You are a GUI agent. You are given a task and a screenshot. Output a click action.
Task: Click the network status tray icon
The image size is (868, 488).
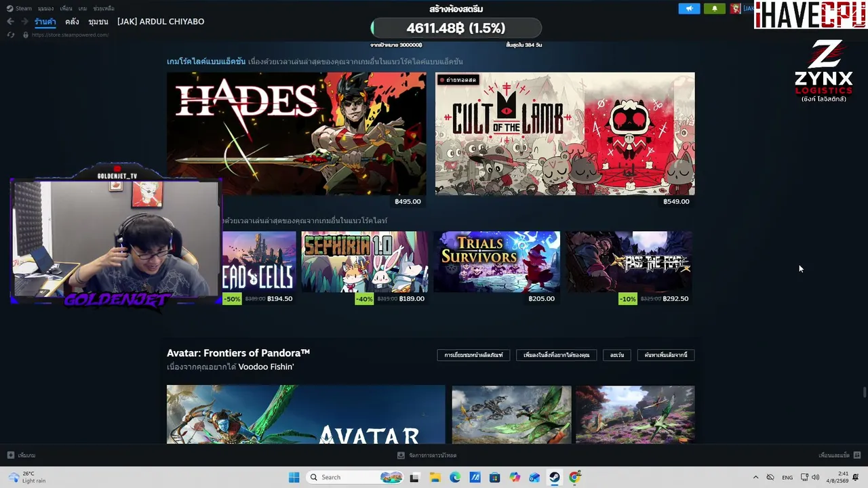804,477
